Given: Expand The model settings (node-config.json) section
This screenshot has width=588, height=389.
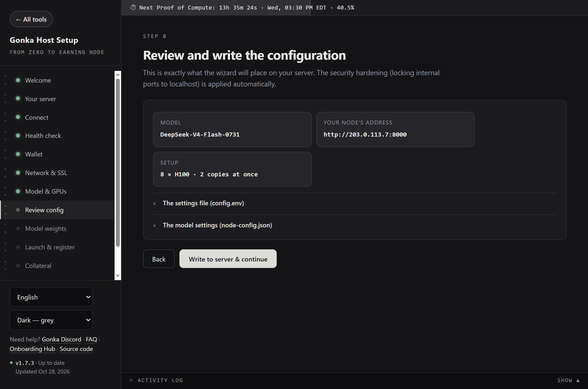Looking at the screenshot, I should point(355,225).
